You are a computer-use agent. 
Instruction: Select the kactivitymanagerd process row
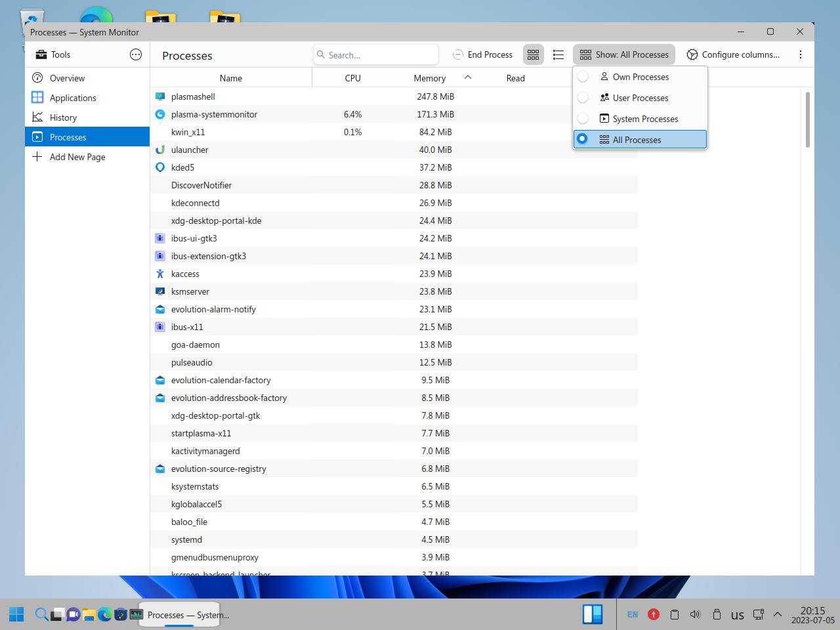coord(394,451)
